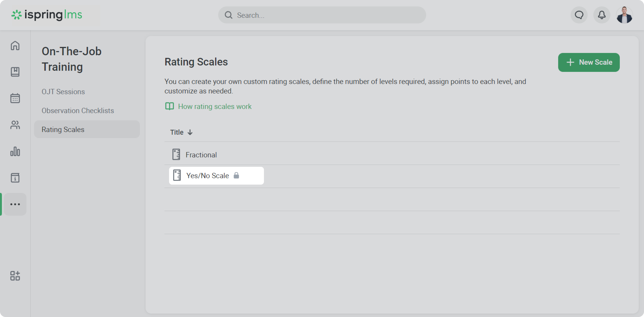Image resolution: width=644 pixels, height=317 pixels.
Task: Click the three-dots More menu icon
Action: tap(15, 204)
